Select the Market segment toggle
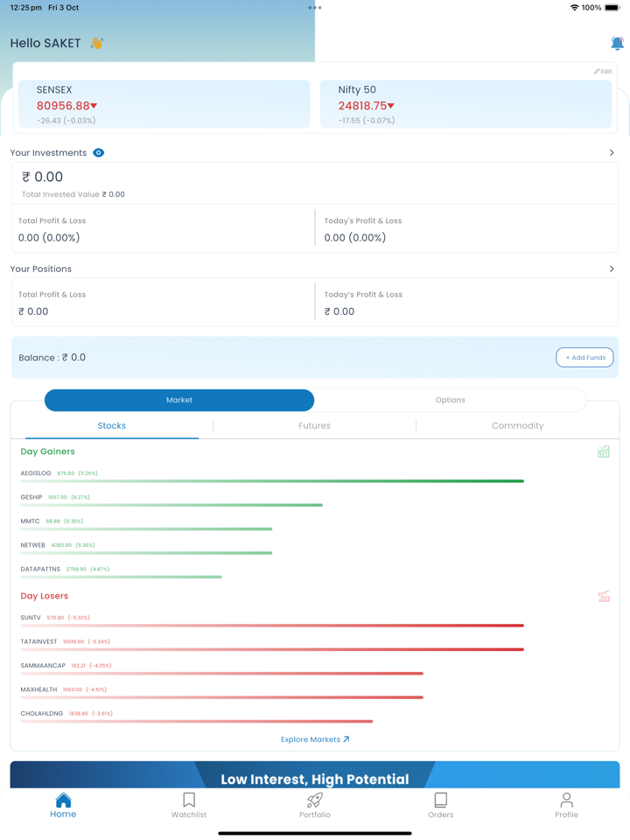This screenshot has height=840, width=630. pos(179,400)
